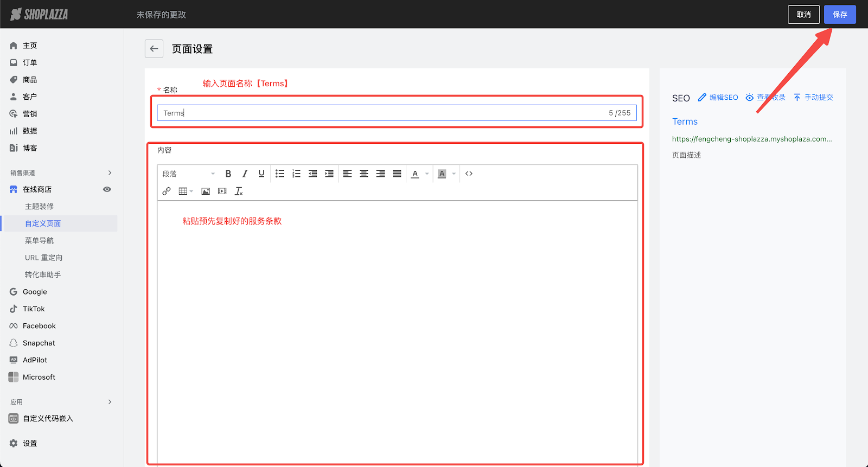Open the 编辑SEO link

click(x=718, y=98)
